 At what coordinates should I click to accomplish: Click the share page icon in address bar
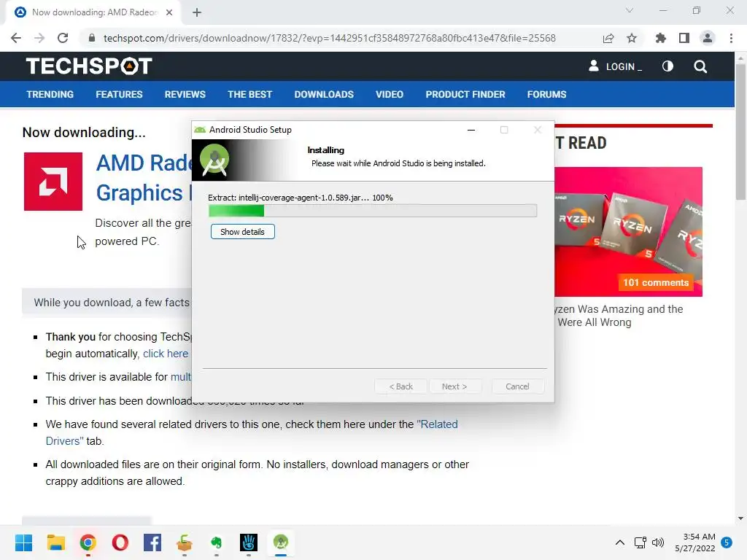pos(608,38)
